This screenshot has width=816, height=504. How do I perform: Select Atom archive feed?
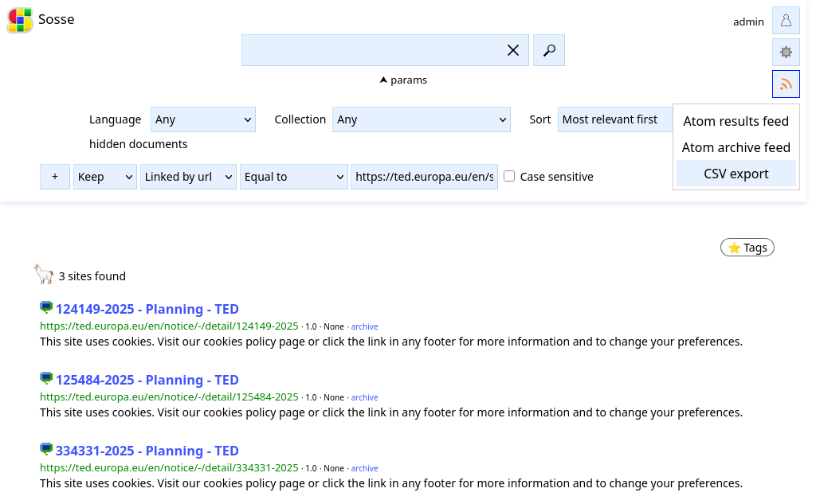[x=736, y=148]
